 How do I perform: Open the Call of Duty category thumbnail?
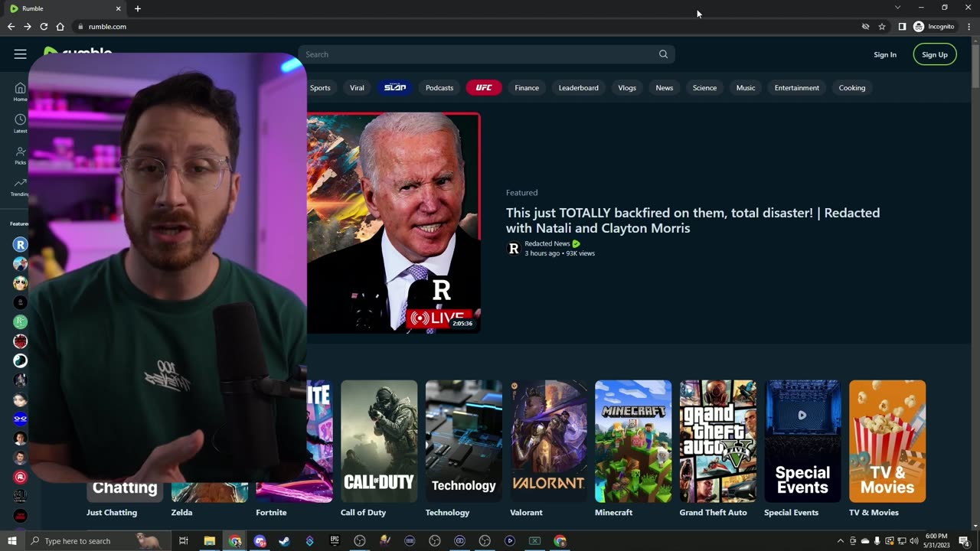(x=379, y=441)
